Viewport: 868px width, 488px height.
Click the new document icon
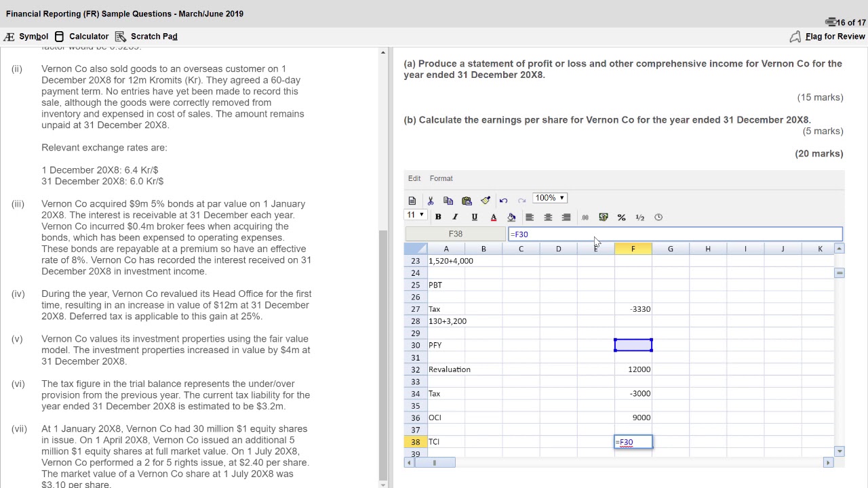click(412, 201)
